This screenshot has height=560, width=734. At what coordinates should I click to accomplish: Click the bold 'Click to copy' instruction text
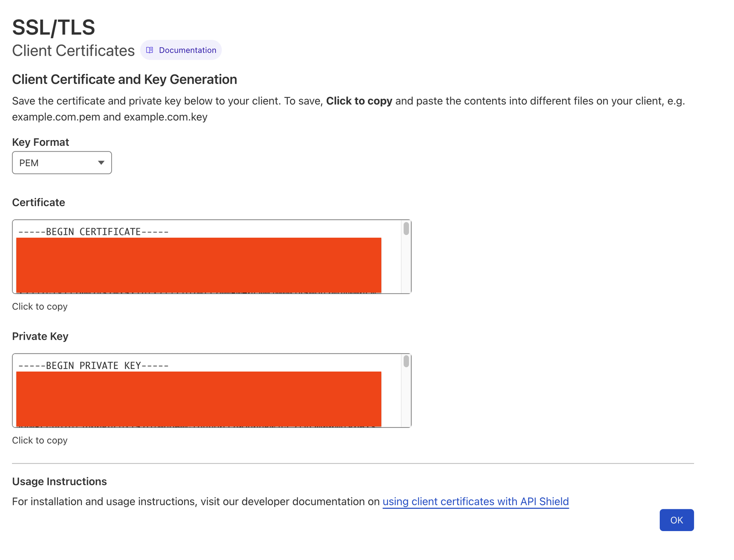pos(359,101)
